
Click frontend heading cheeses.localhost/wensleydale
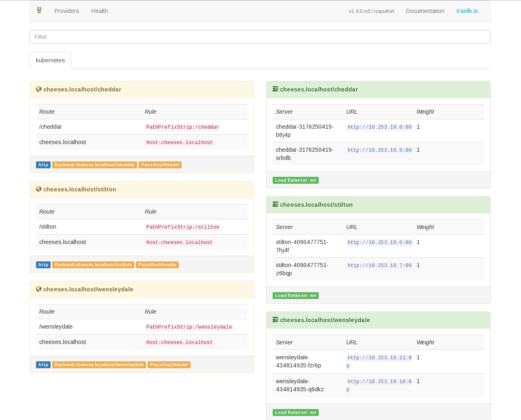pyautogui.click(x=88, y=289)
